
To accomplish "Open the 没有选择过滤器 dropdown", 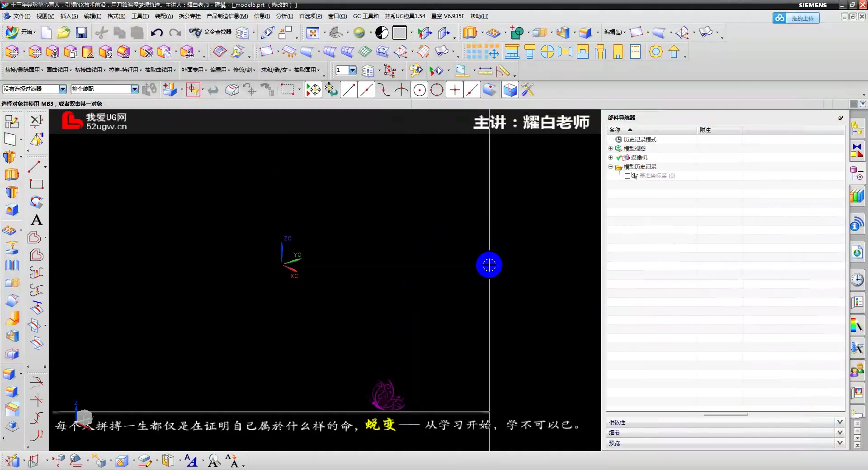I will pyautogui.click(x=62, y=89).
